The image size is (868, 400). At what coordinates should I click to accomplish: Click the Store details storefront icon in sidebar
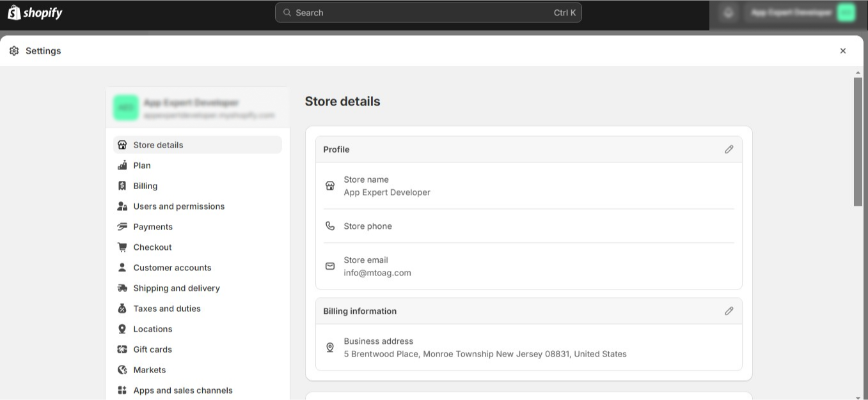click(122, 145)
